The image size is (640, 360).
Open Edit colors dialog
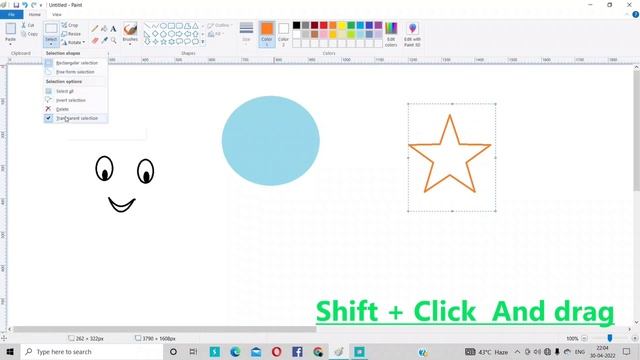391,34
